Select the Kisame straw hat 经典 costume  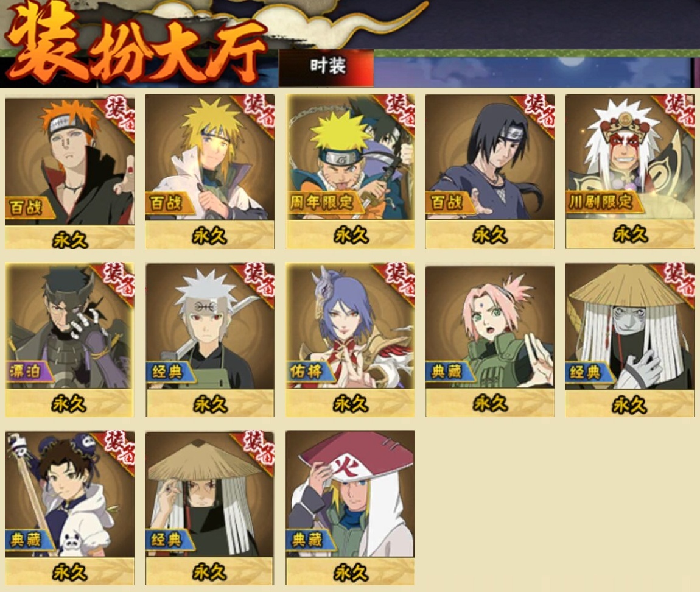[629, 340]
